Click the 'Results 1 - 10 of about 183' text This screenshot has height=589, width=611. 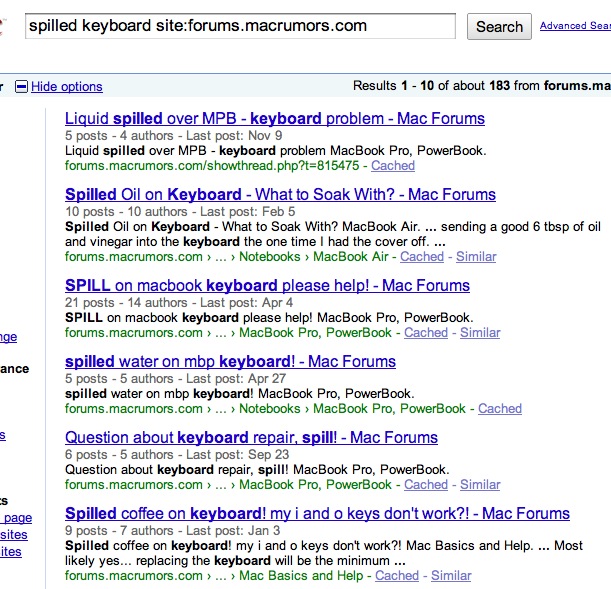click(x=431, y=86)
